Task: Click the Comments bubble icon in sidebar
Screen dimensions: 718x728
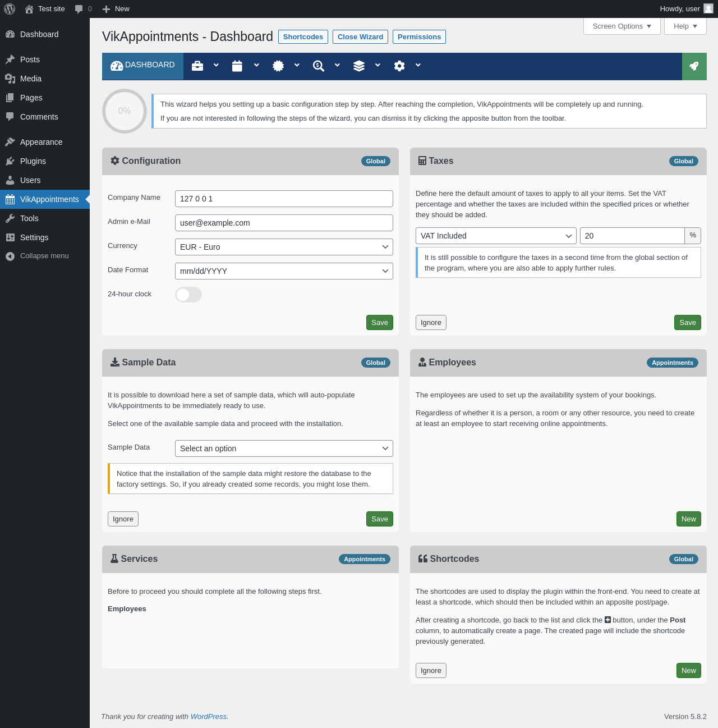Action: click(10, 117)
